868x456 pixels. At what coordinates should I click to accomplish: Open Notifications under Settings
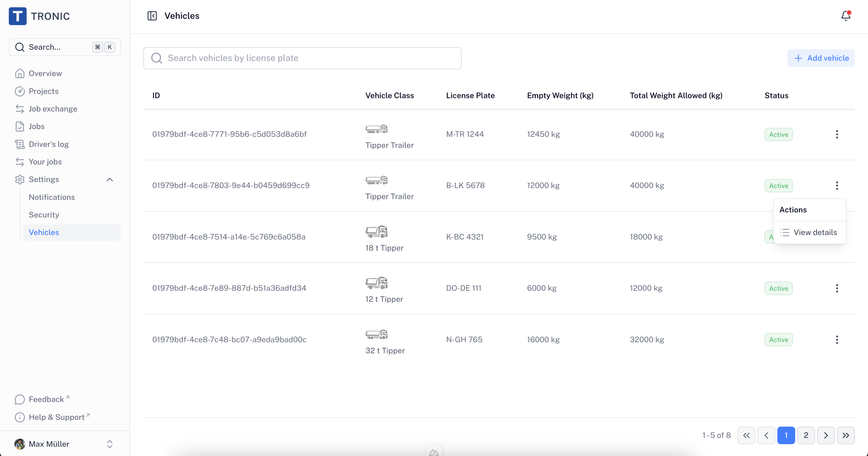tap(51, 197)
